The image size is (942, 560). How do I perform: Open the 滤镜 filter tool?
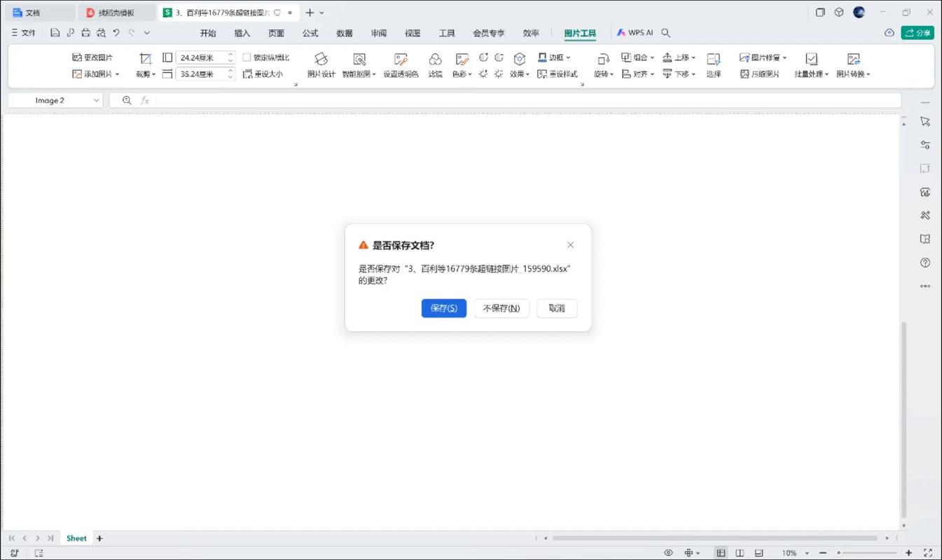[435, 59]
